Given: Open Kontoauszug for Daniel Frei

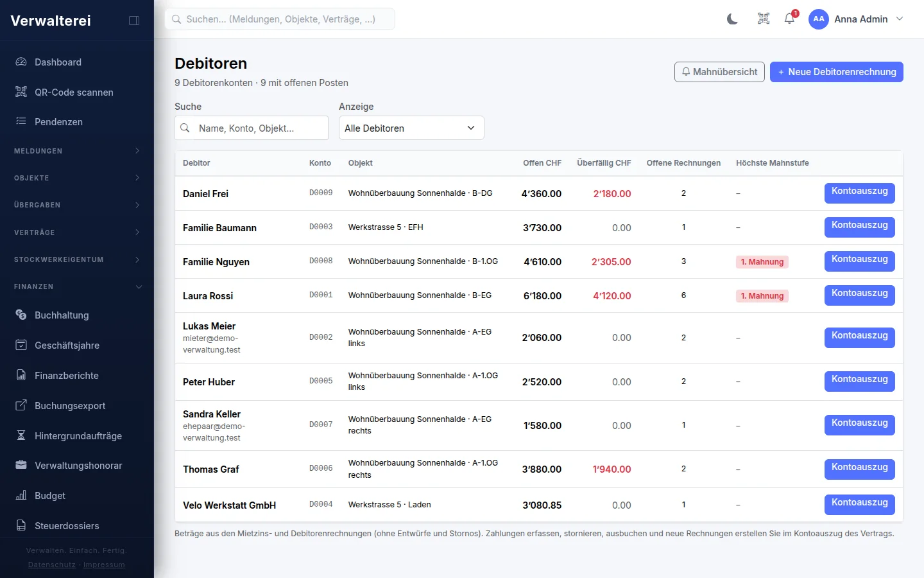Looking at the screenshot, I should point(860,193).
